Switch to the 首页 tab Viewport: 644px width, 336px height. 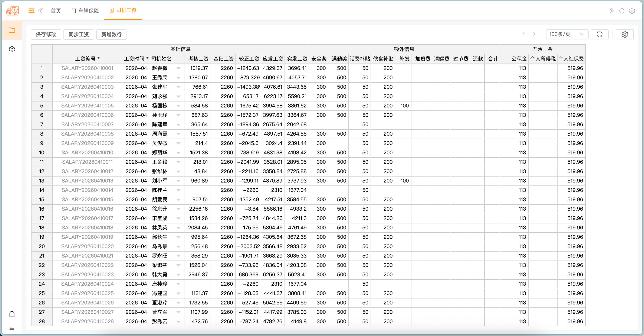pos(56,11)
